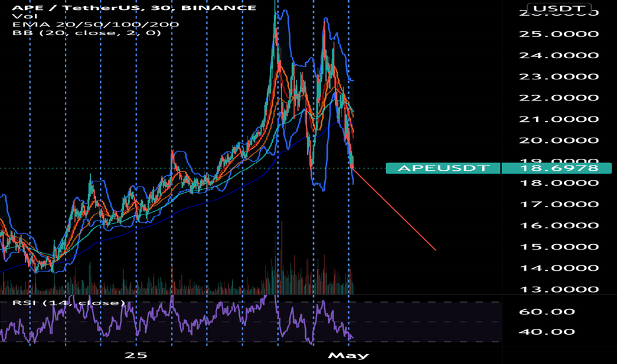The height and width of the screenshot is (364, 617).
Task: Click the 21.0000 price axis label
Action: click(x=559, y=119)
